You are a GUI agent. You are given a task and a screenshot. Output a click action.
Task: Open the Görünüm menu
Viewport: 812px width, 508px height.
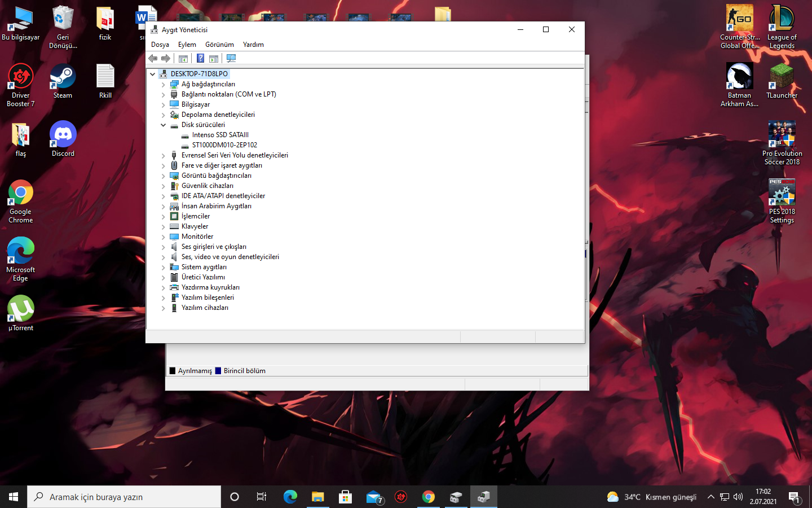click(219, 45)
